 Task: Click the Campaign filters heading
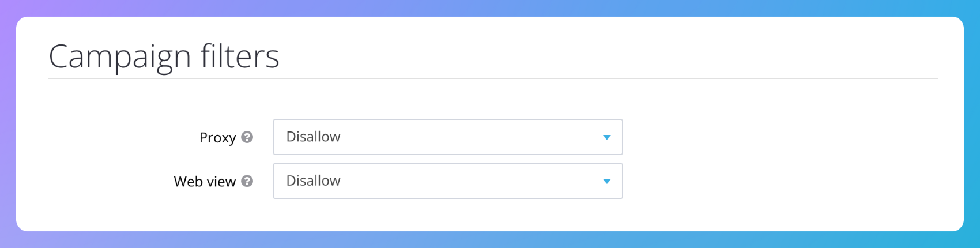click(164, 57)
